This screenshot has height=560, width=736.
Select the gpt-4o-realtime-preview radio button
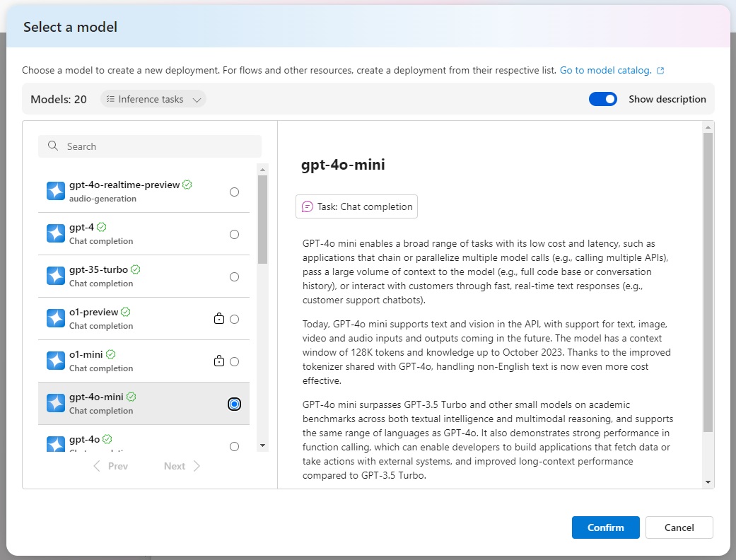(x=234, y=192)
